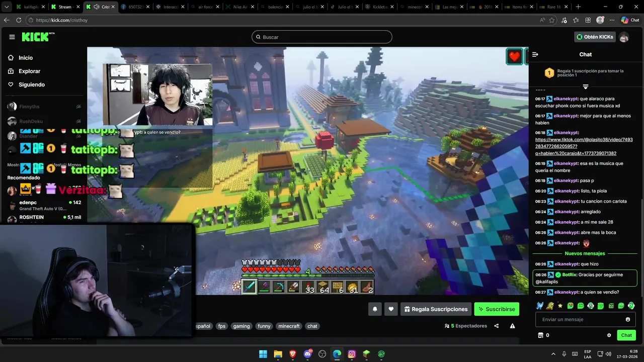Click the KICK logo
The width and height of the screenshot is (644, 362).
click(x=37, y=37)
